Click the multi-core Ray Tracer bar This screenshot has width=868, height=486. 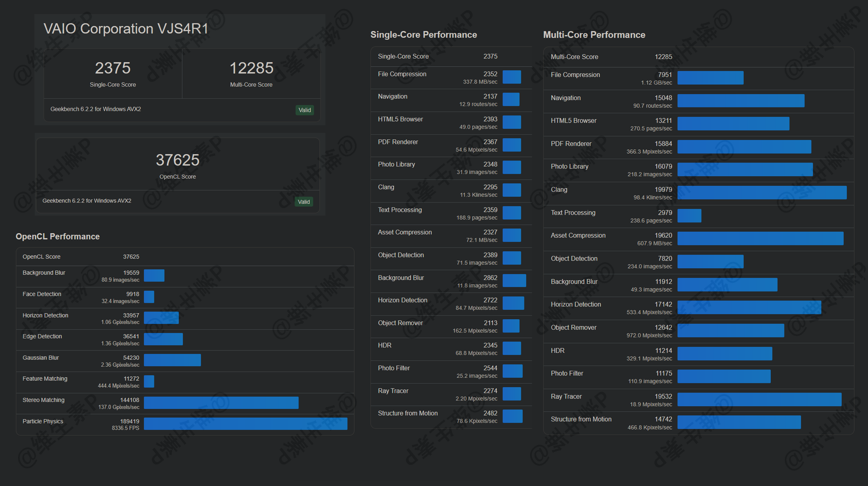point(759,399)
